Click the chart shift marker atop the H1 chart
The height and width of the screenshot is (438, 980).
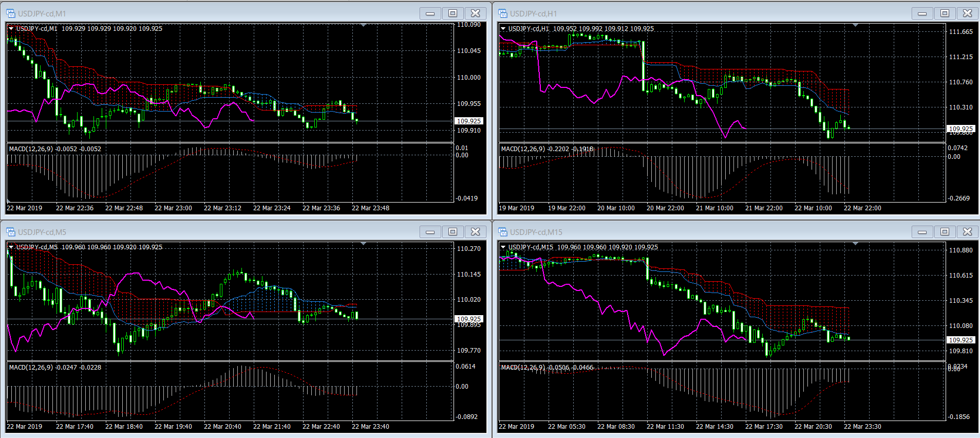pos(856,25)
